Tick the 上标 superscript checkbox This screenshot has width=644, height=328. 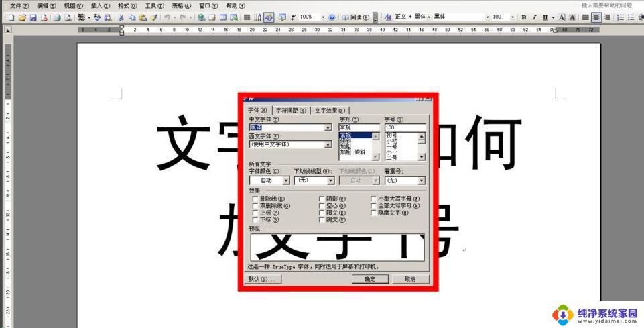pos(255,213)
